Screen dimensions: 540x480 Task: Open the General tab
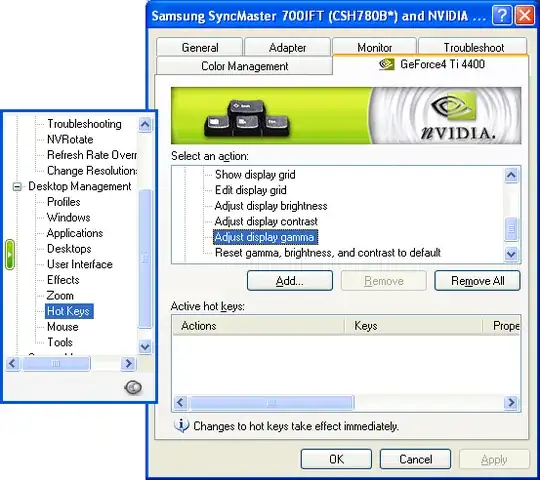tap(199, 47)
